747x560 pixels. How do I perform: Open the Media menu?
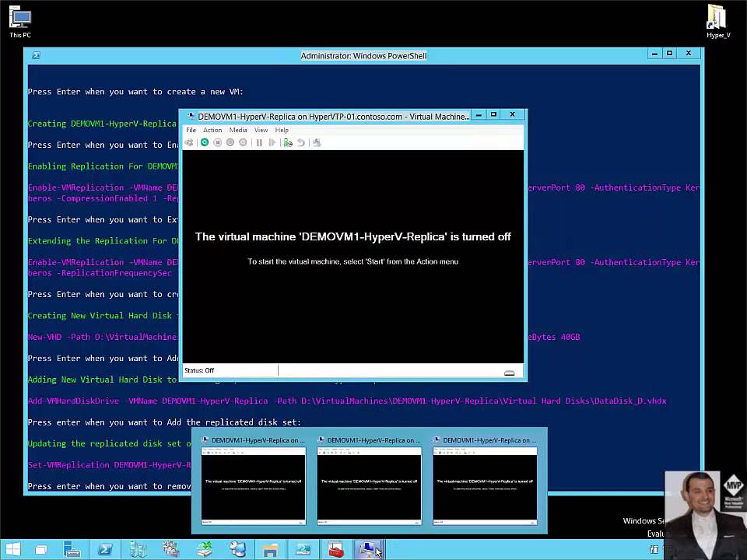[238, 130]
